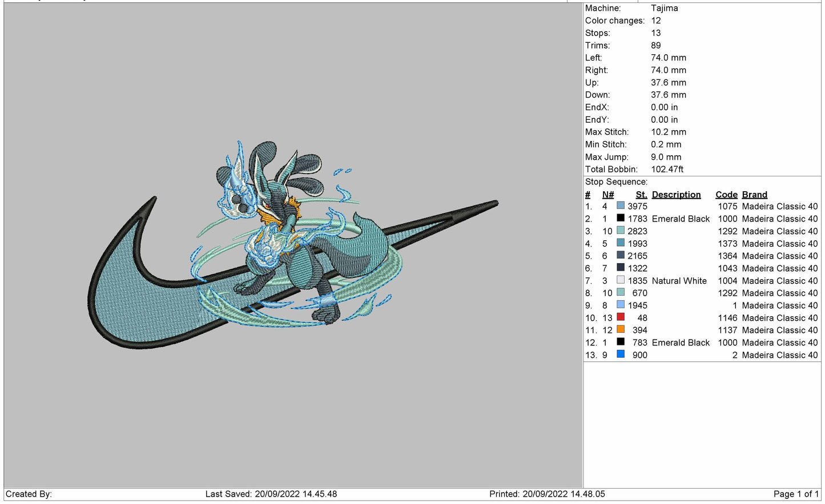Click the dark navy swatch with code 1043
825x504 pixels.
click(x=620, y=268)
